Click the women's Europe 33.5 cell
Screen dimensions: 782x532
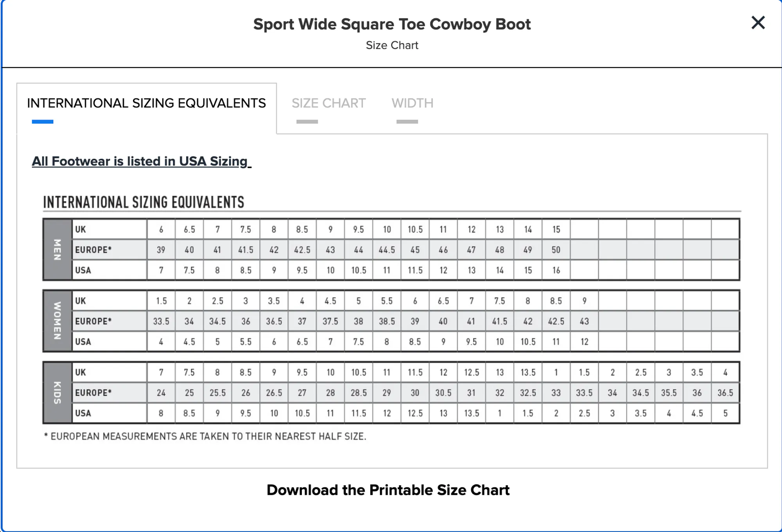161,321
